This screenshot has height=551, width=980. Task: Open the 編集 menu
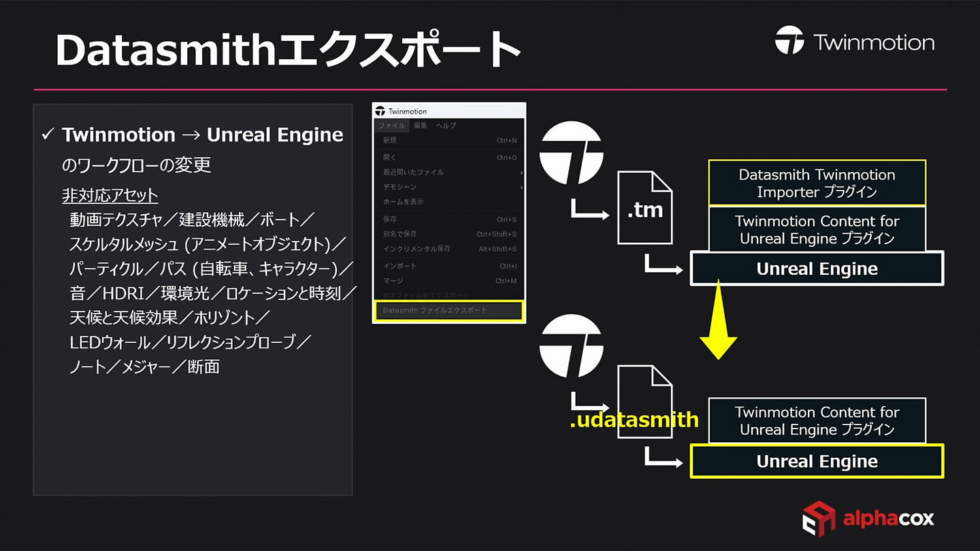421,126
